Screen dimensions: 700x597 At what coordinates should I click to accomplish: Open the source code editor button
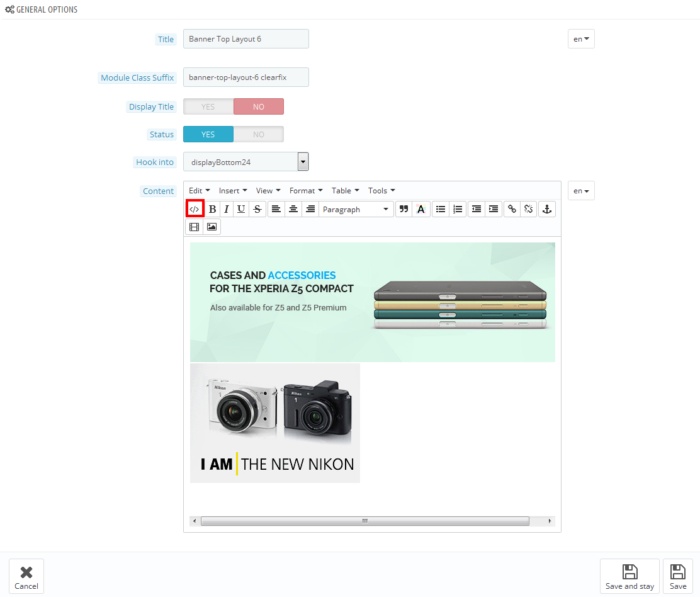[195, 209]
